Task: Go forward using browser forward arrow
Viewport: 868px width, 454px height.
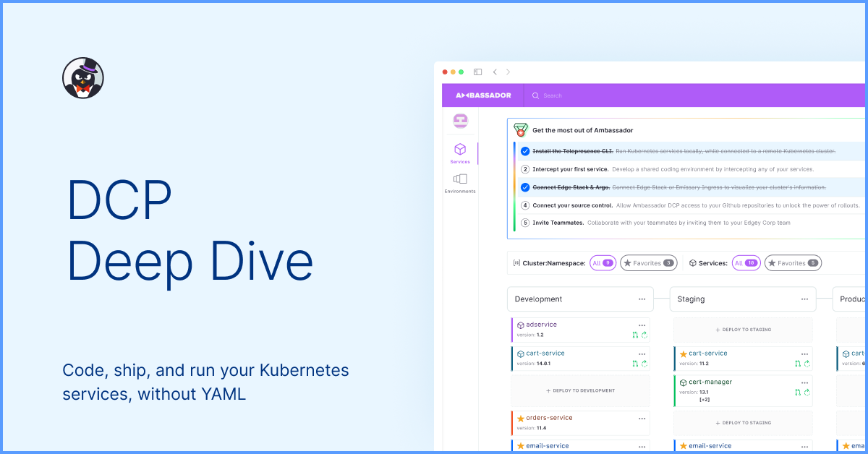Action: click(x=508, y=72)
